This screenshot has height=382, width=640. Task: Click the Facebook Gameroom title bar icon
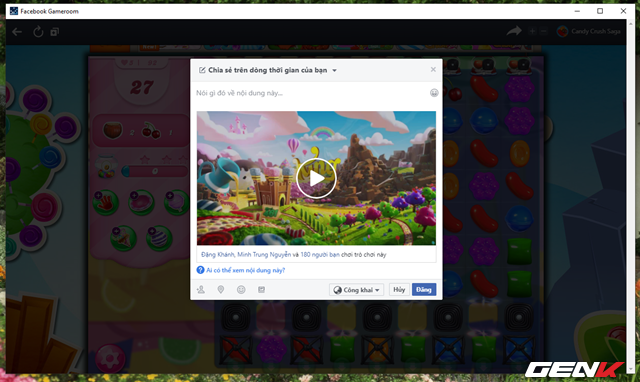13,11
